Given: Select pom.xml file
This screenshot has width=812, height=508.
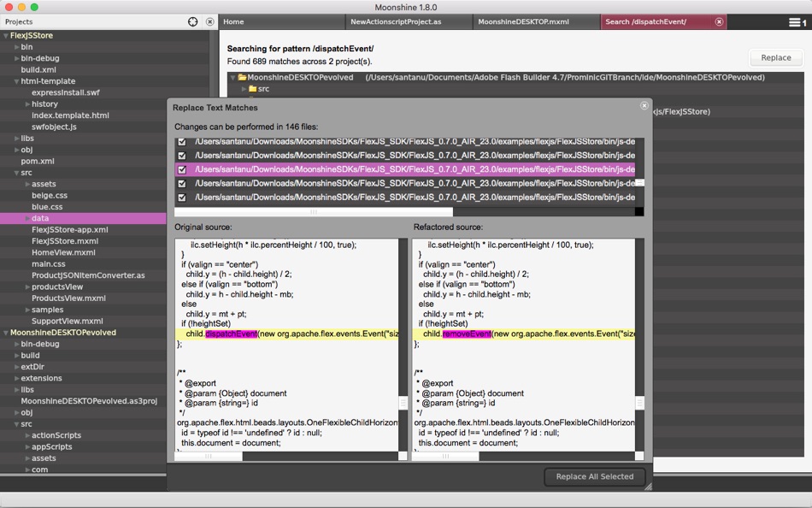Looking at the screenshot, I should coord(38,162).
